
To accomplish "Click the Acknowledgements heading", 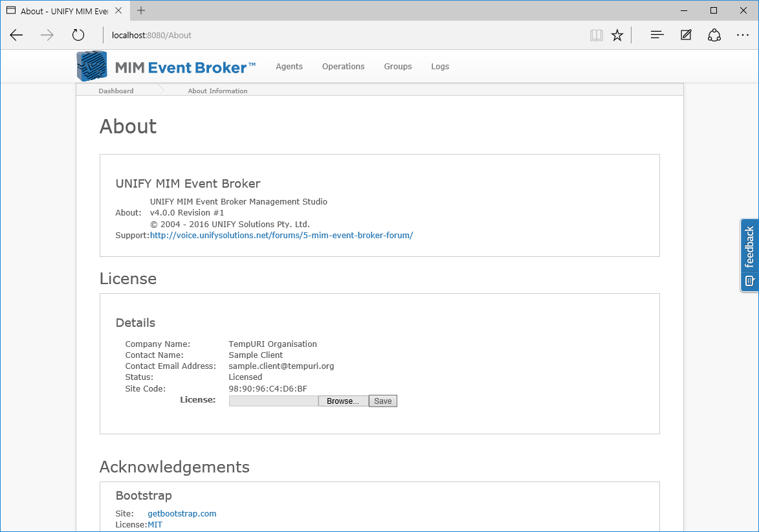I will click(x=175, y=467).
